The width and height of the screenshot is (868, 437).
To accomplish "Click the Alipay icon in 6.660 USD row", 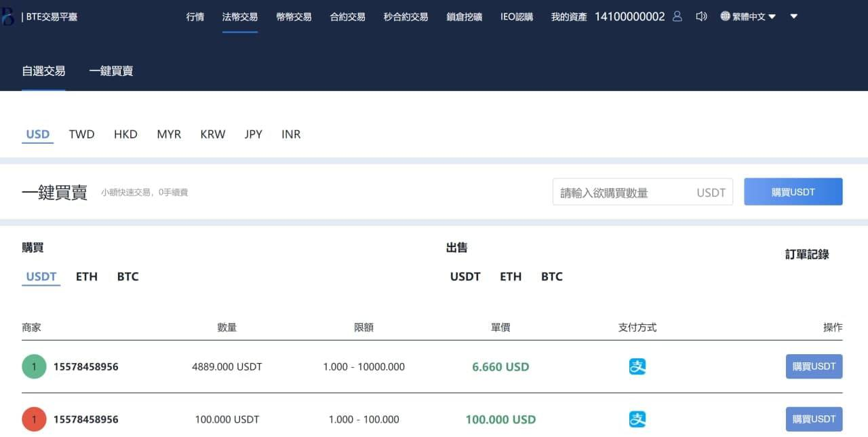I will 637,366.
